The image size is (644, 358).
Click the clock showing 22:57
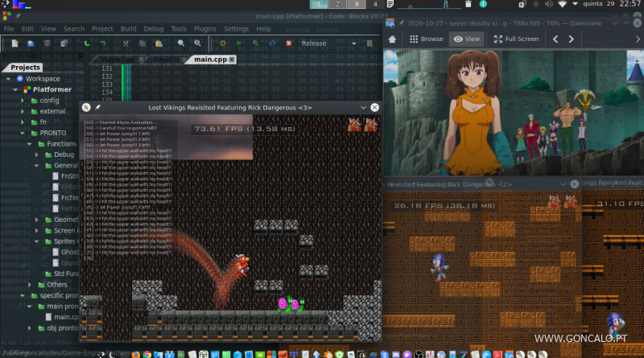pos(630,4)
